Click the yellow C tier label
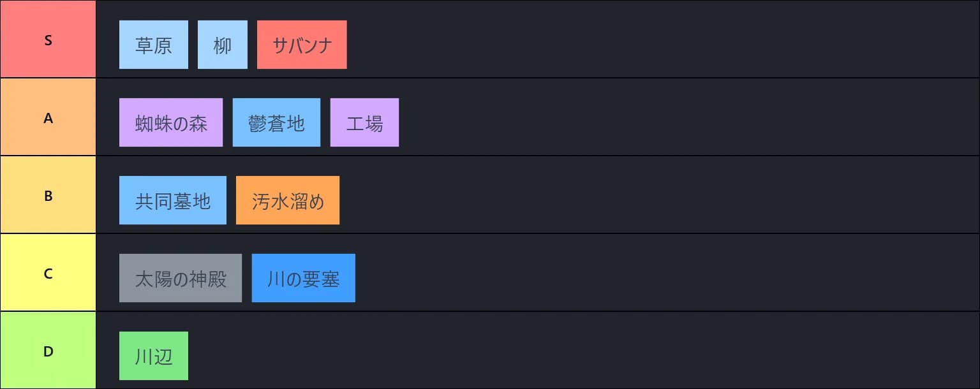This screenshot has width=980, height=389. click(48, 273)
